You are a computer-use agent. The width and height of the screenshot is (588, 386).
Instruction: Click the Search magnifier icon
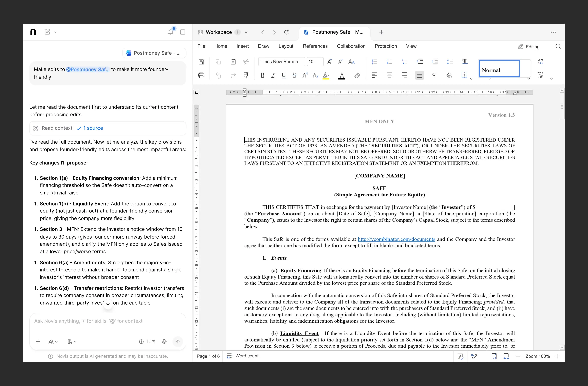558,46
